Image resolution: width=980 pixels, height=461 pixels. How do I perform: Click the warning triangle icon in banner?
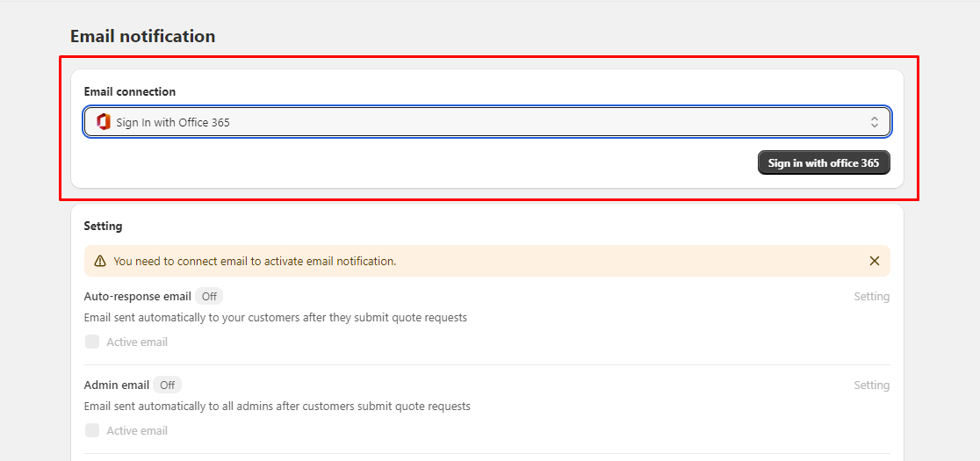100,261
